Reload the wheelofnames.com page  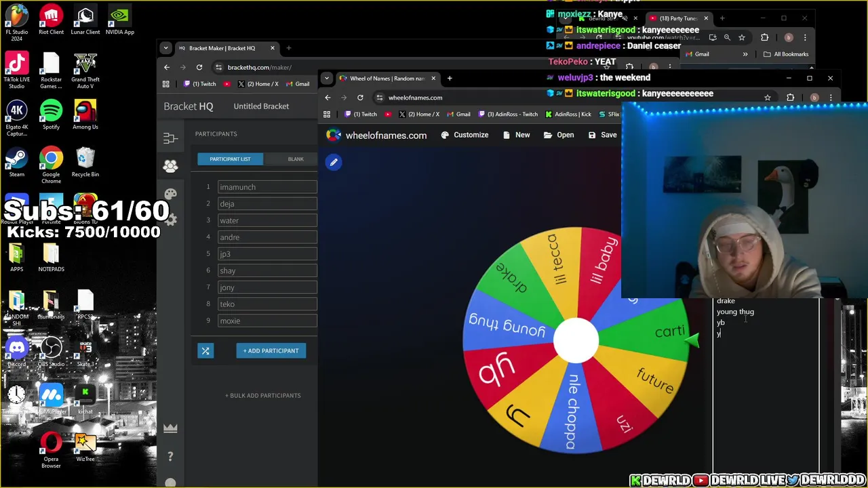click(x=360, y=98)
